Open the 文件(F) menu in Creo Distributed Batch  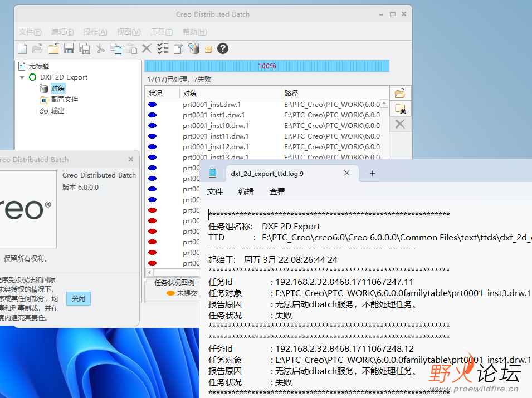(30, 32)
